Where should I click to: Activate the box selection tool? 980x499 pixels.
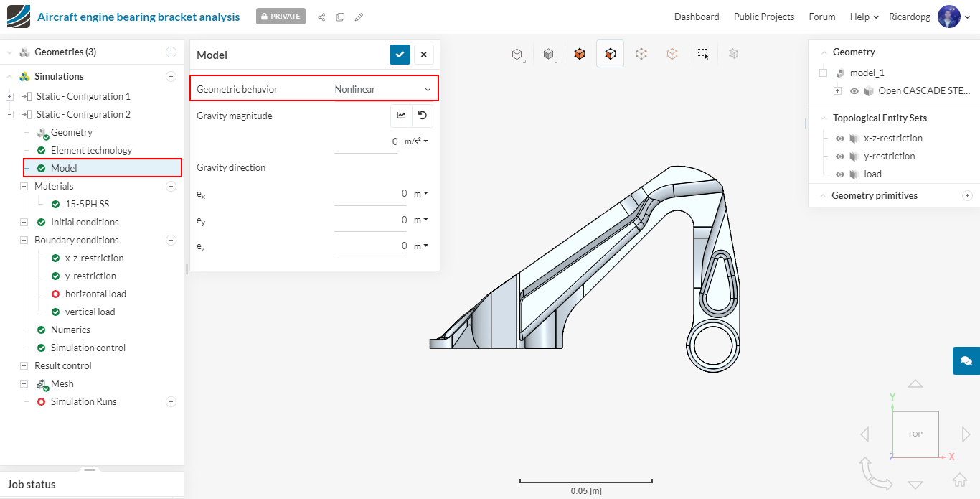(x=702, y=54)
